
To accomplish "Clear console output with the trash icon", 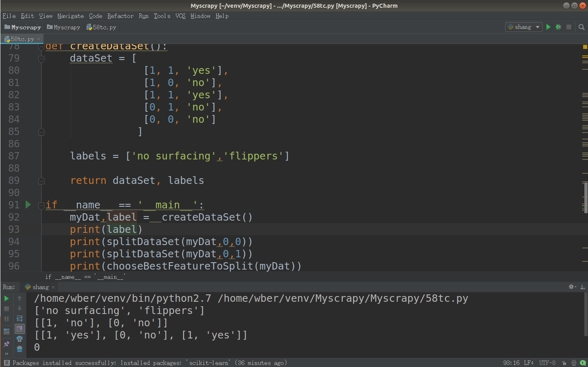I will [20, 349].
